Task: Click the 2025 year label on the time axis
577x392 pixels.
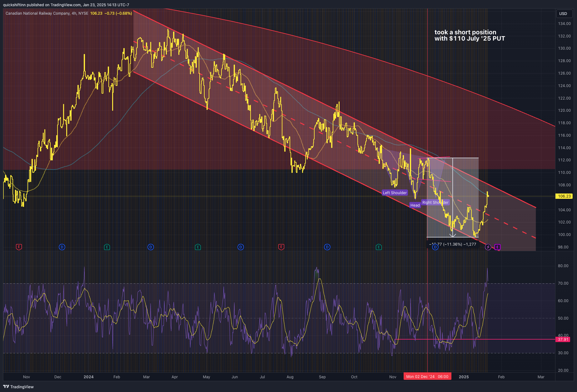Action: 464,377
